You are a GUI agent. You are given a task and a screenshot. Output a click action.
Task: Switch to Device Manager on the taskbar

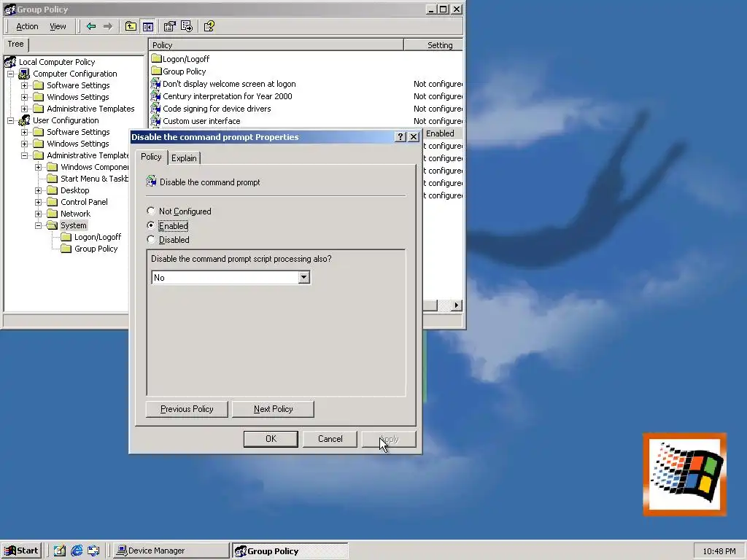[171, 551]
